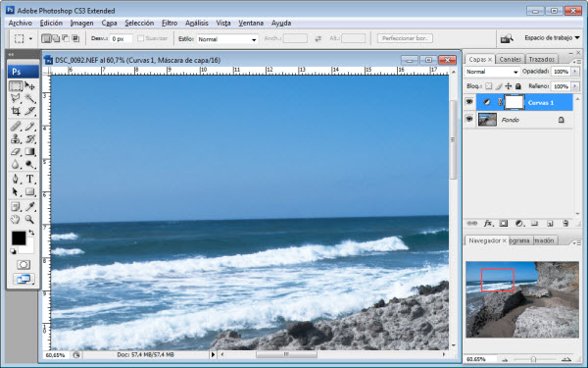
Task: Open the Filtro menu
Action: pos(170,23)
